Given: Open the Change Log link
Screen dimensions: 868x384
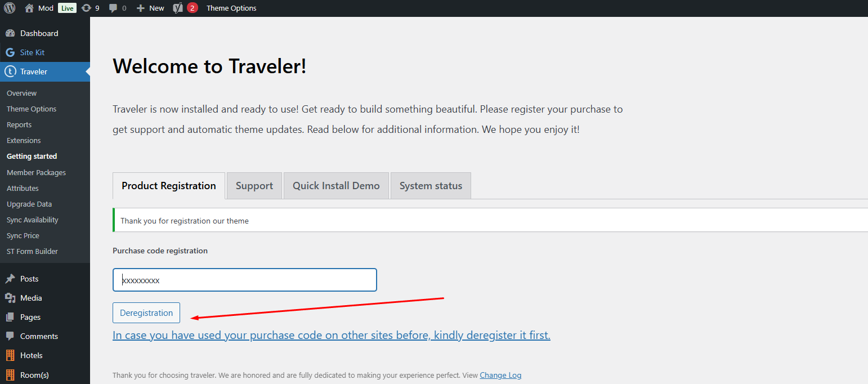Looking at the screenshot, I should 500,375.
